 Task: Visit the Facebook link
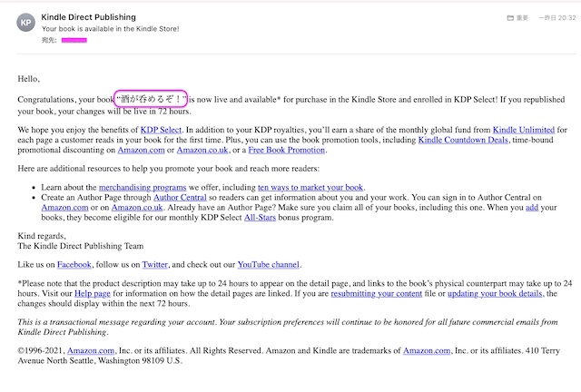[74, 265]
